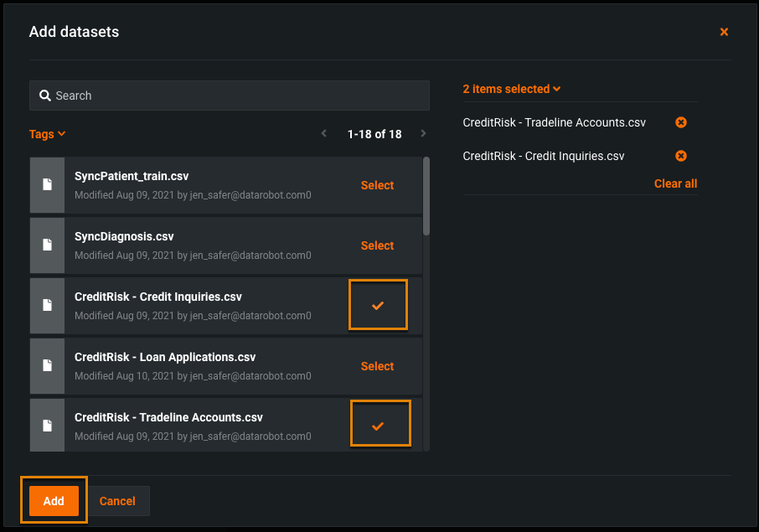Remove Tradeline Accounts.csv from selected items
The image size is (759, 532).
pyautogui.click(x=681, y=122)
